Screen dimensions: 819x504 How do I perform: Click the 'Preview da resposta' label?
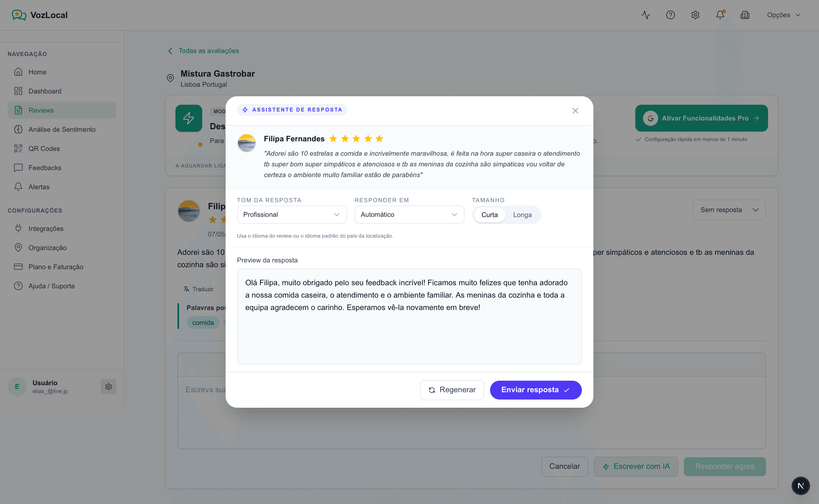[x=267, y=260]
